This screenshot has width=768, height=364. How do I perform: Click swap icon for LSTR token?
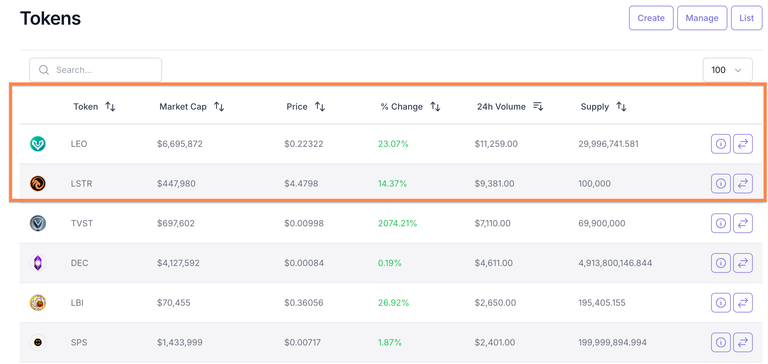(743, 184)
